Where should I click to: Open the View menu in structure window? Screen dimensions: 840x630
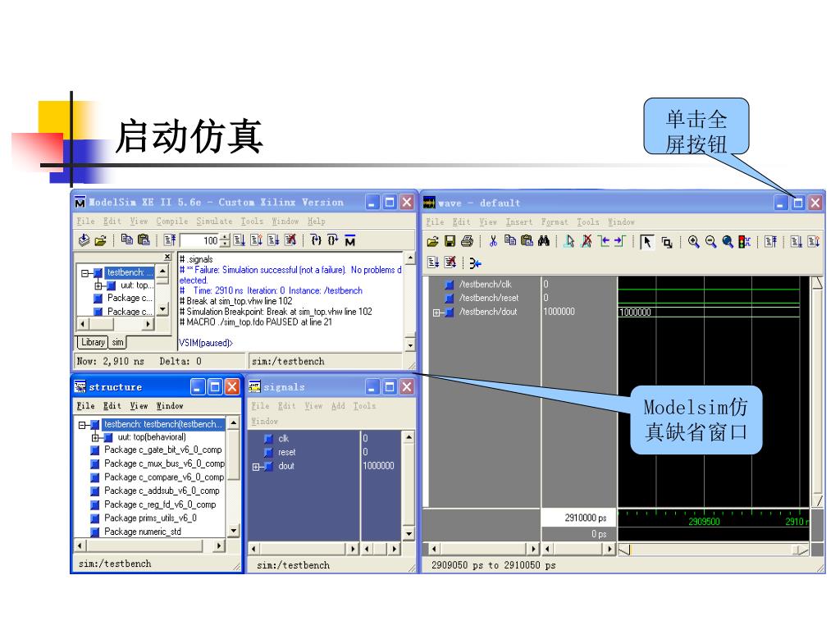pos(139,406)
